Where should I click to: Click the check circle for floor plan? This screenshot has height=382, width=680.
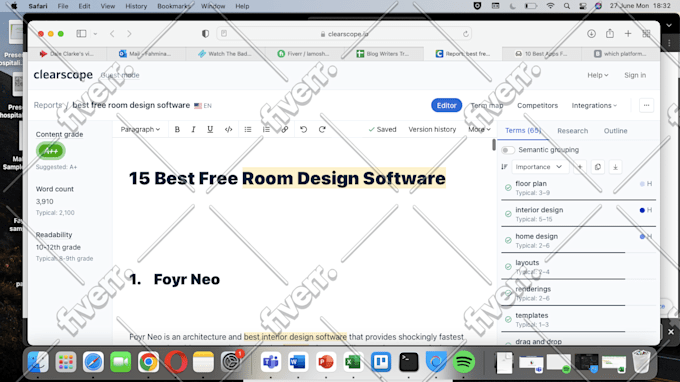[508, 188]
